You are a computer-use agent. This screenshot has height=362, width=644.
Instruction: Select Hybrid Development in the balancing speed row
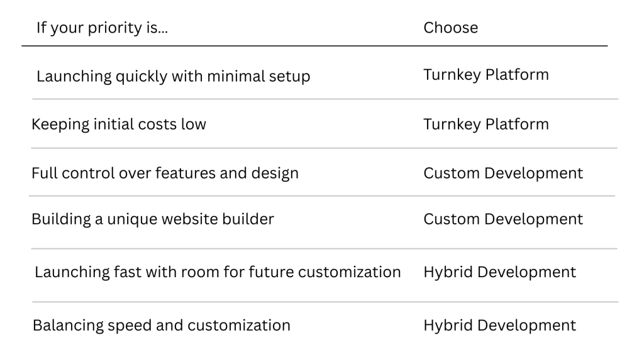(x=499, y=326)
